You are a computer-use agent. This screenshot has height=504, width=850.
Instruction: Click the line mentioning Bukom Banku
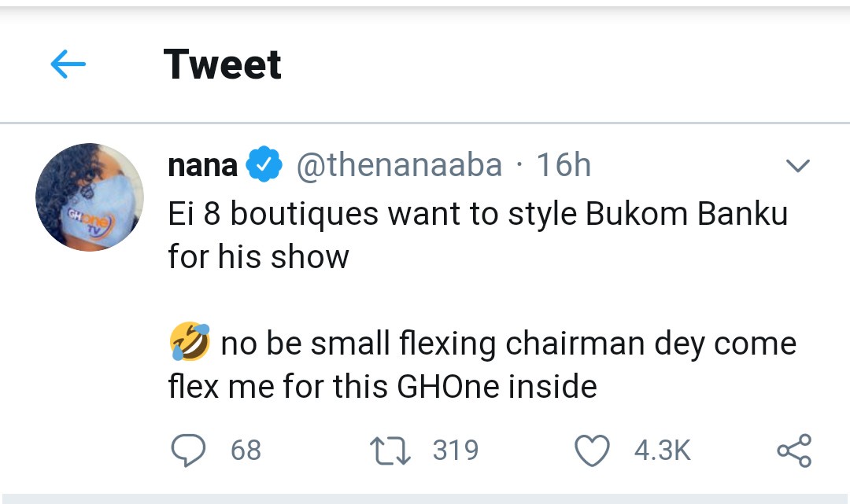478,215
